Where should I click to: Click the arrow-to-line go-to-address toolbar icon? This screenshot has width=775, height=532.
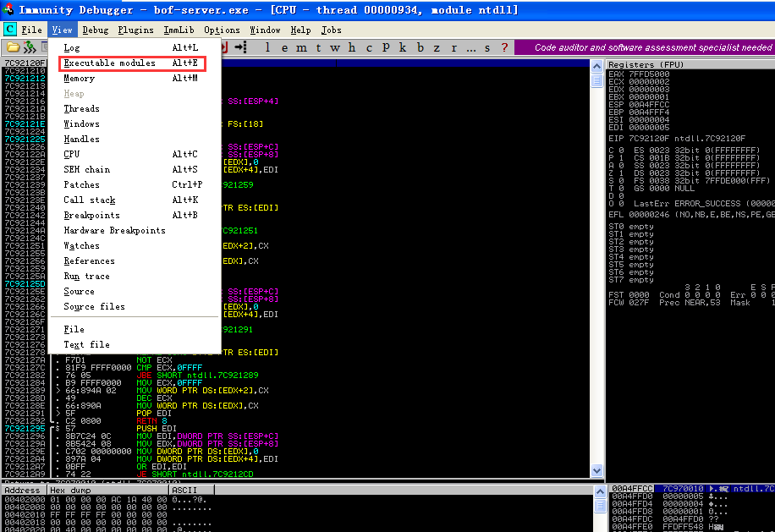pyautogui.click(x=240, y=47)
